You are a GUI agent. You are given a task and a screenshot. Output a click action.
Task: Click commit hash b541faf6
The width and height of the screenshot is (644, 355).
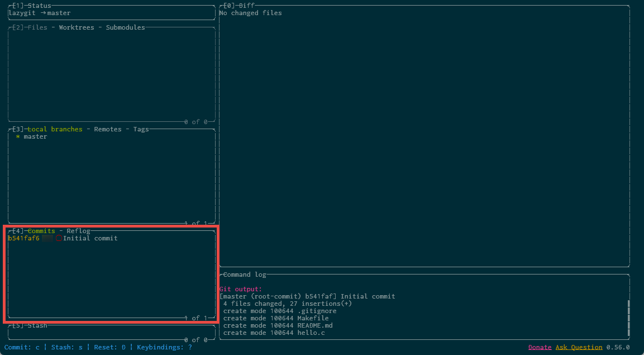point(24,239)
